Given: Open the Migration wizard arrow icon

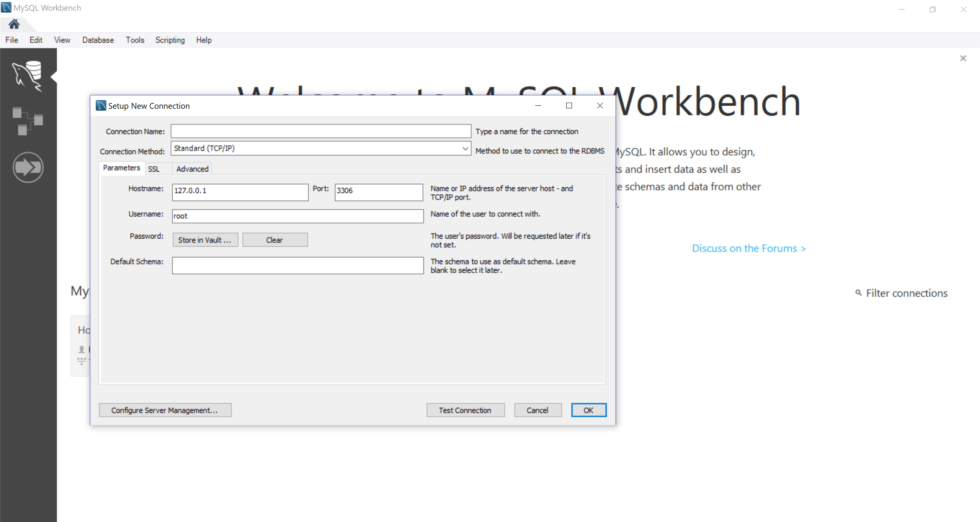Looking at the screenshot, I should pyautogui.click(x=28, y=167).
